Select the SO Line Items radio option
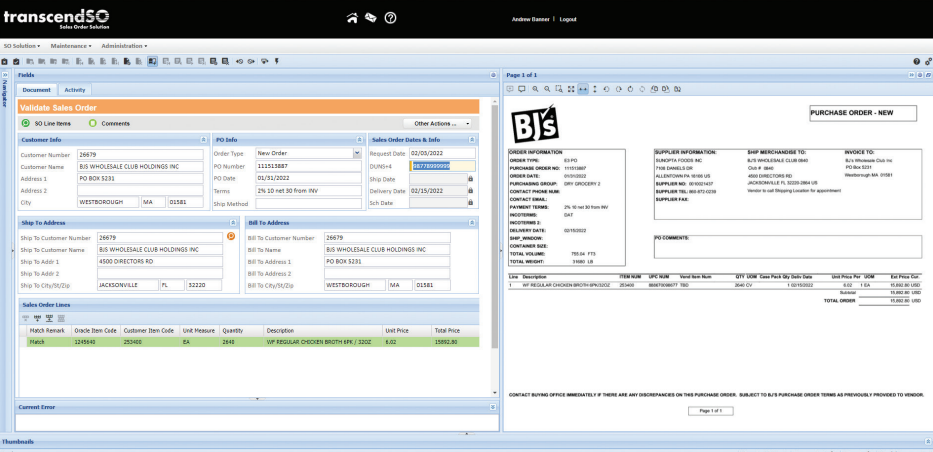 (x=26, y=123)
